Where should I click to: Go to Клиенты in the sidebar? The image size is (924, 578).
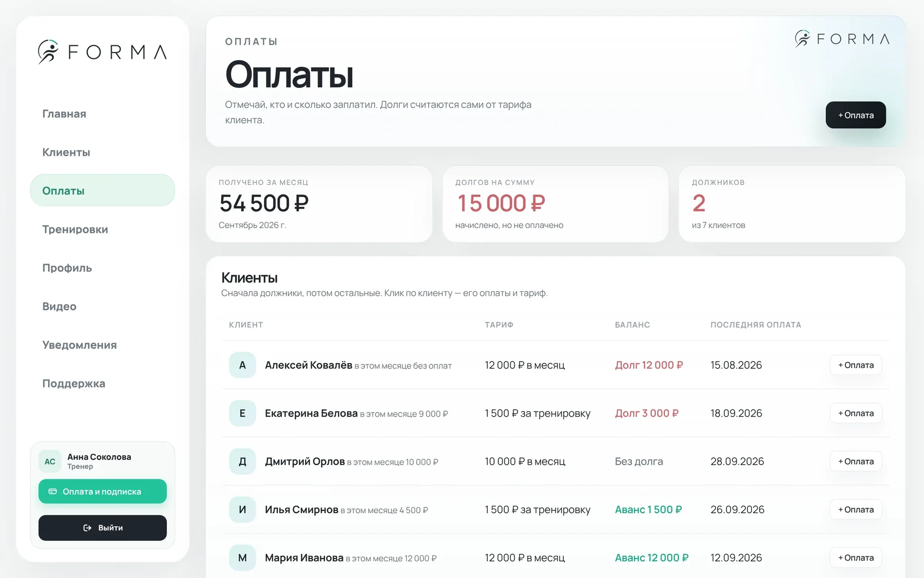tap(103, 152)
